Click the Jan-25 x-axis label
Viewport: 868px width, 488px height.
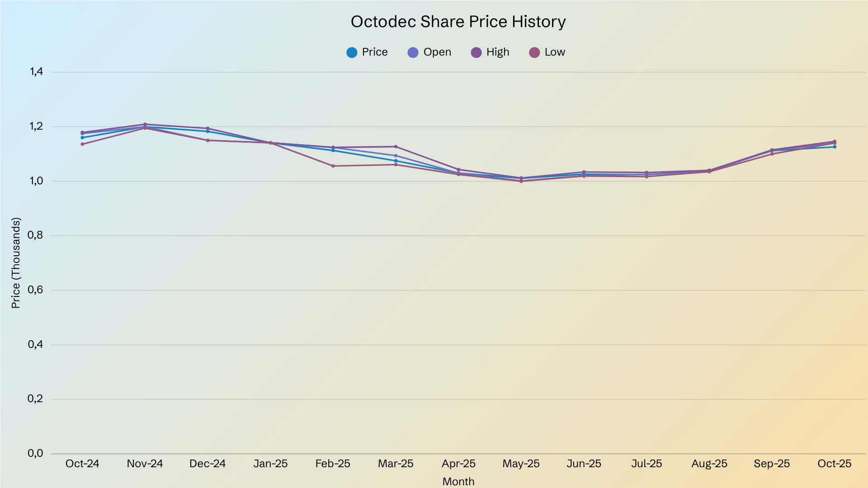270,464
